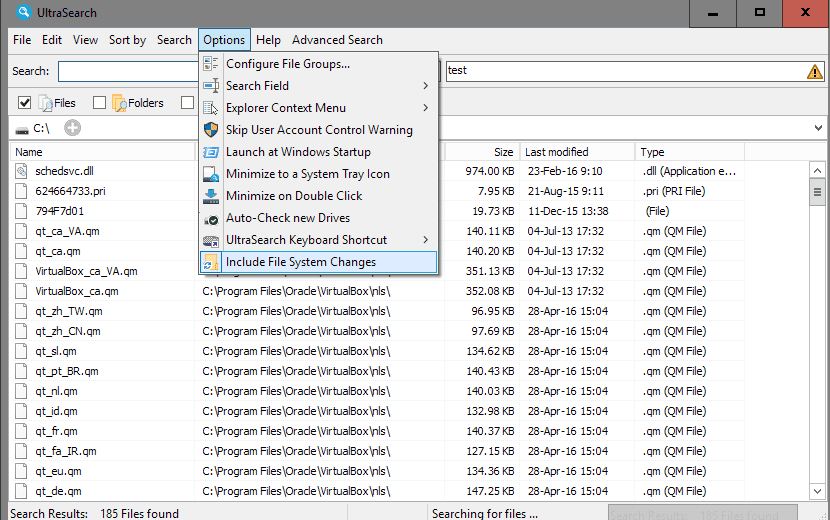The image size is (830, 520).
Task: Click the 974.00 KB size cell
Action: coord(490,171)
